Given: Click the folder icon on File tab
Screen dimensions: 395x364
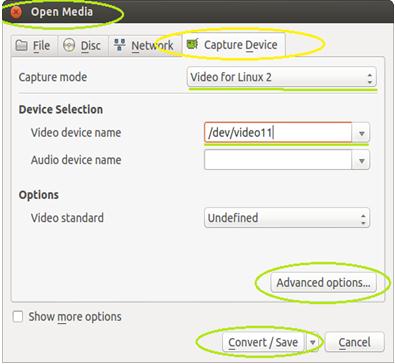Looking at the screenshot, I should click(x=22, y=45).
